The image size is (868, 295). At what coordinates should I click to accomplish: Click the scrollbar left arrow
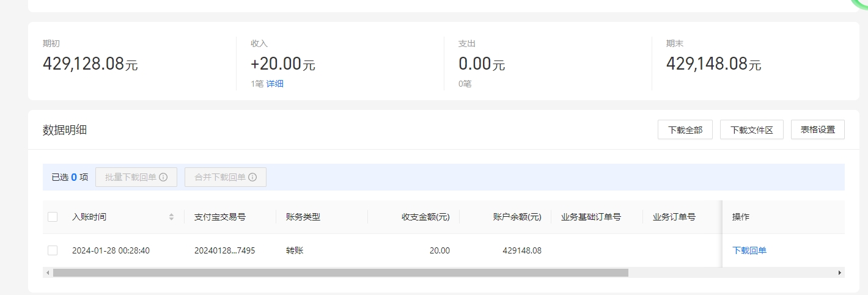click(x=46, y=272)
